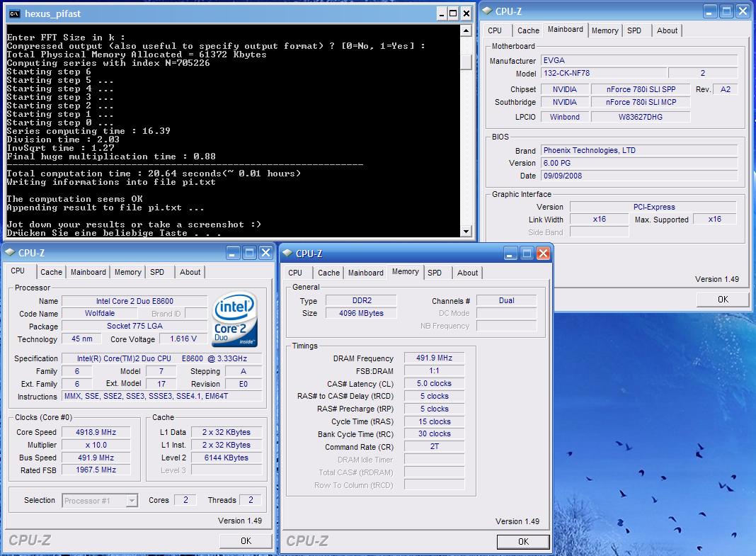Image resolution: width=756 pixels, height=556 pixels.
Task: Click the Socket 775 LGA package field
Action: point(134,326)
